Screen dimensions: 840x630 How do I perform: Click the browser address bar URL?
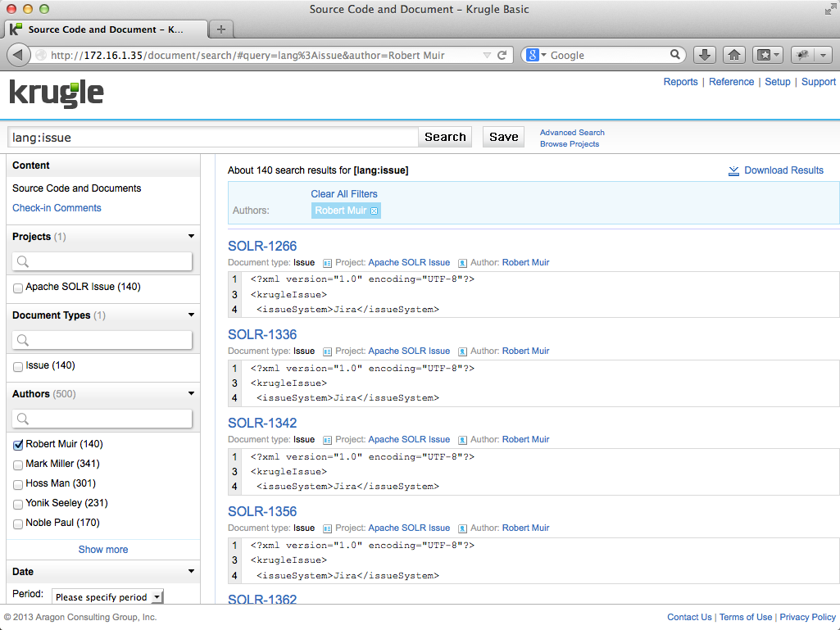click(247, 55)
